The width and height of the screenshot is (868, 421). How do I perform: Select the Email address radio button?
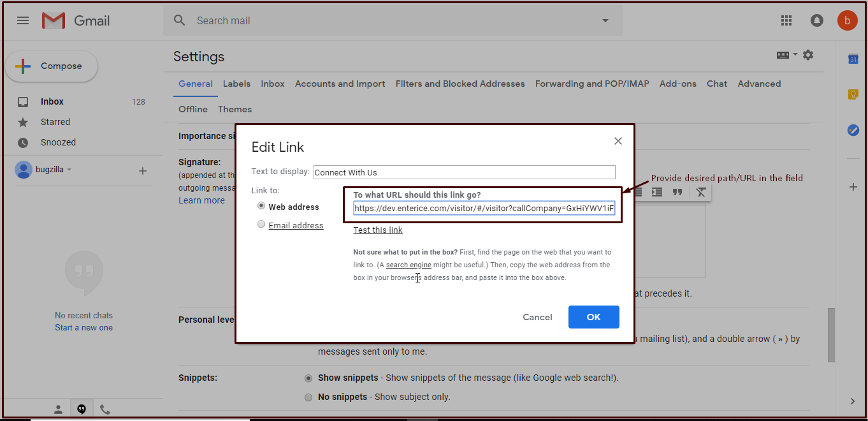pyautogui.click(x=261, y=225)
